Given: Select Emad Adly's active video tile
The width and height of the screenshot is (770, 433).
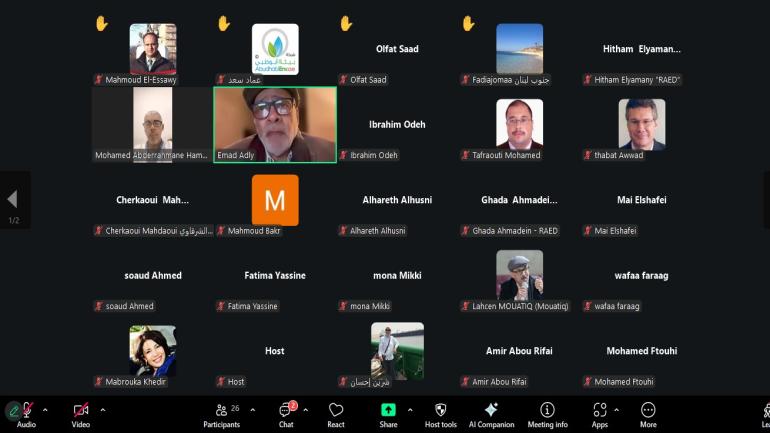Looking at the screenshot, I should [x=275, y=124].
